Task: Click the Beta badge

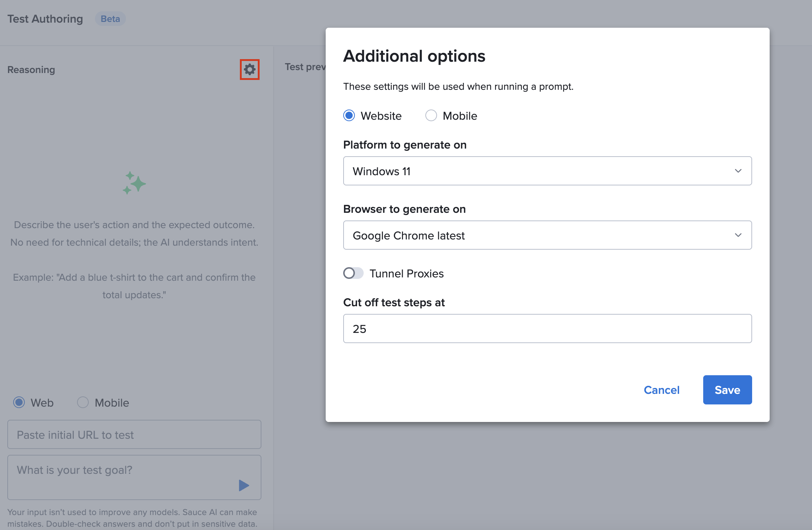Action: (110, 19)
